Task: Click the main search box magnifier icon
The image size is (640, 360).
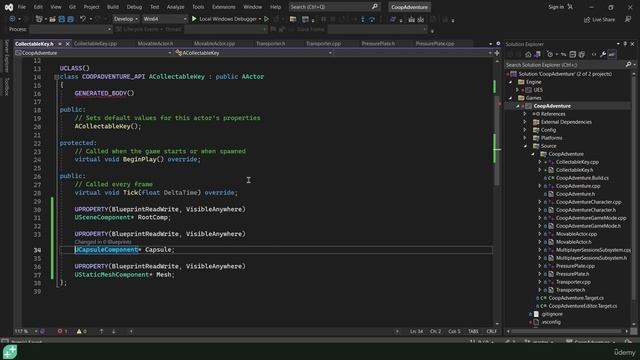Action: (x=375, y=7)
